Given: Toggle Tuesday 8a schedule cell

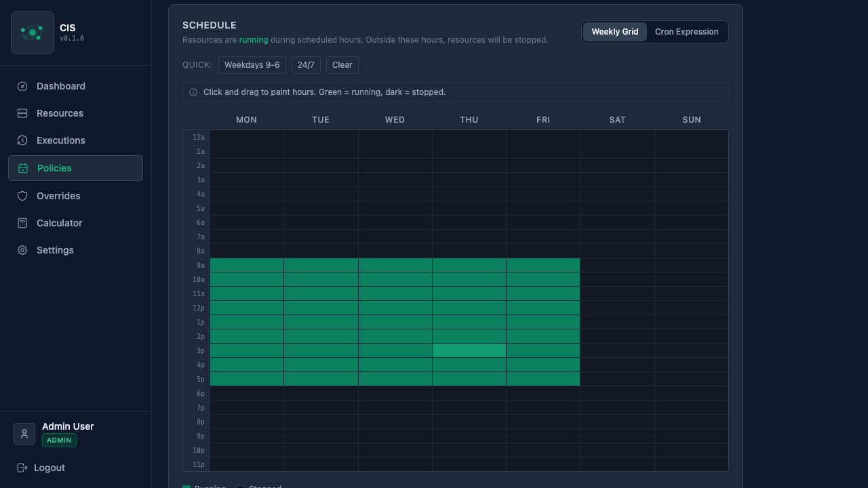Looking at the screenshot, I should tap(321, 251).
